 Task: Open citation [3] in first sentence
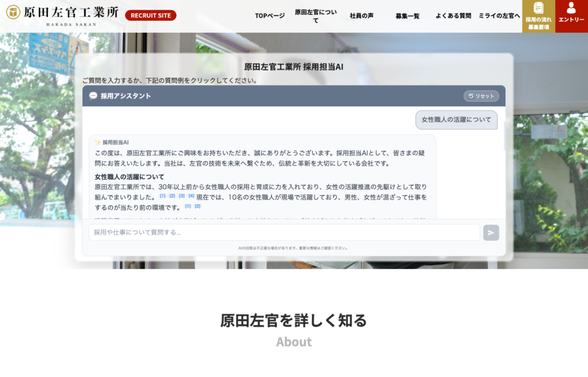tap(182, 196)
